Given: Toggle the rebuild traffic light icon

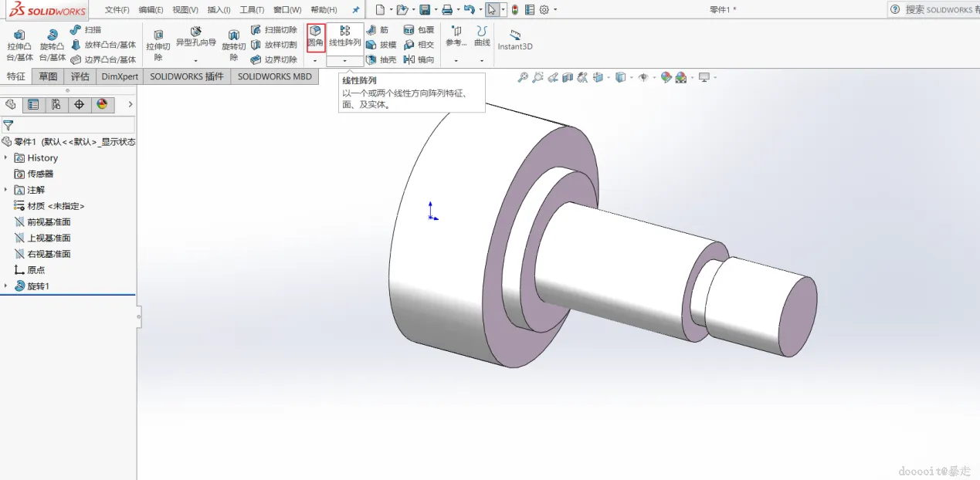Looking at the screenshot, I should coord(515,10).
